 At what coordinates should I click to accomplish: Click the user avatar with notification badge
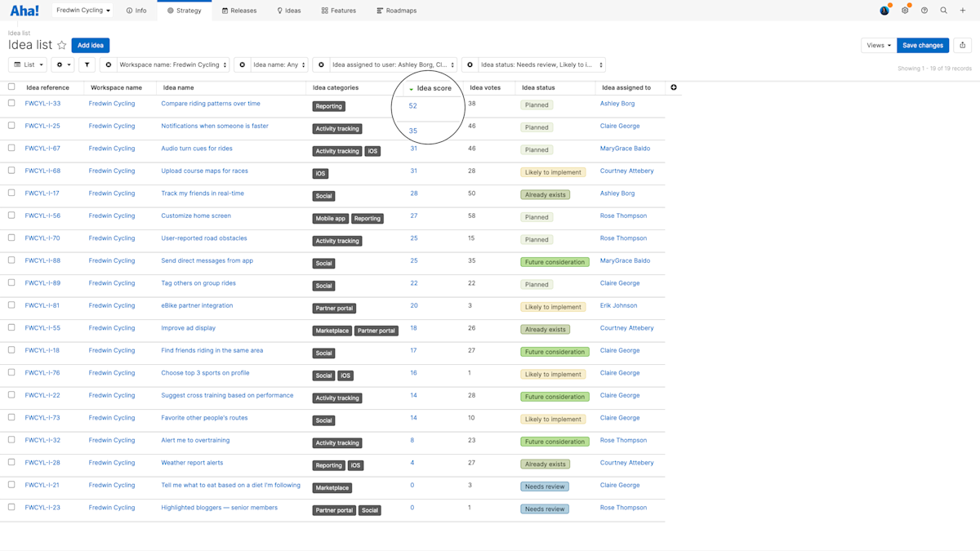pos(884,11)
